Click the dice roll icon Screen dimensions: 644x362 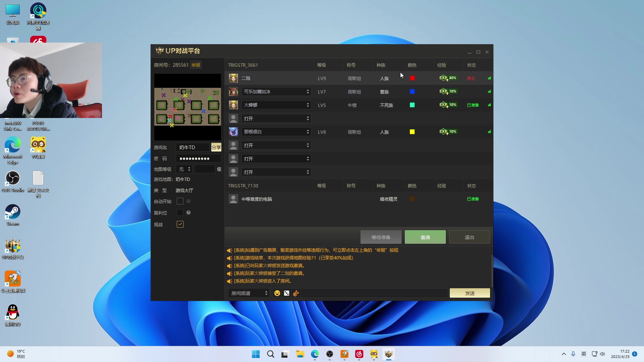click(286, 293)
